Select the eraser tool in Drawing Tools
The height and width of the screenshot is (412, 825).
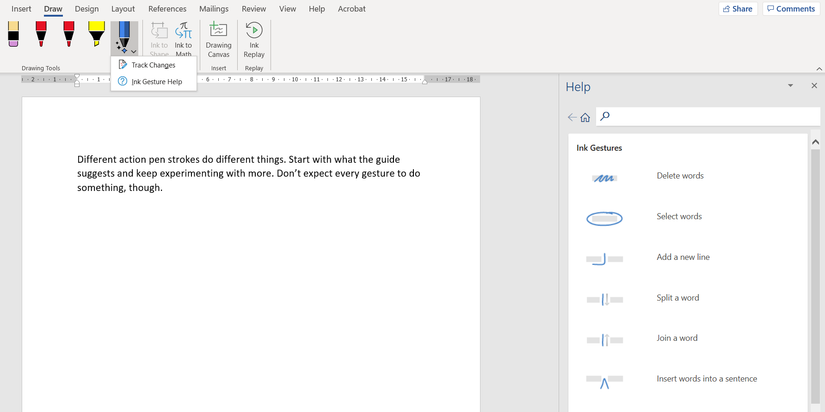click(x=13, y=36)
